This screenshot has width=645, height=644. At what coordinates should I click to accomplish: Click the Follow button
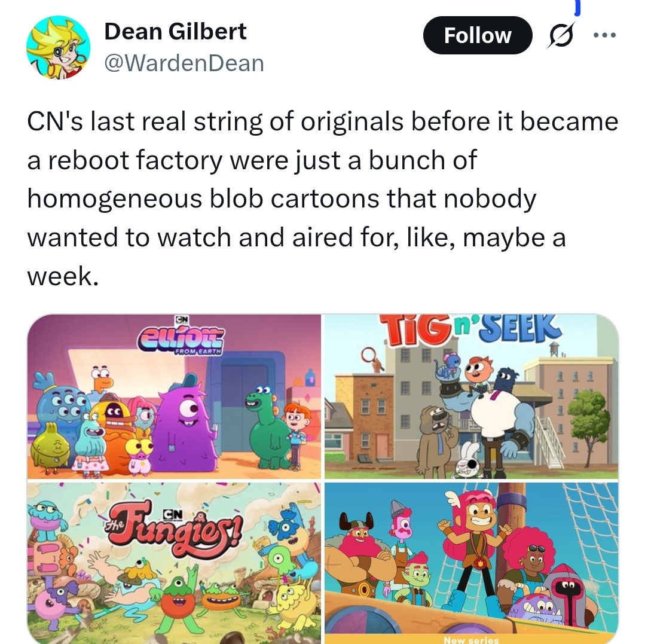click(x=478, y=35)
